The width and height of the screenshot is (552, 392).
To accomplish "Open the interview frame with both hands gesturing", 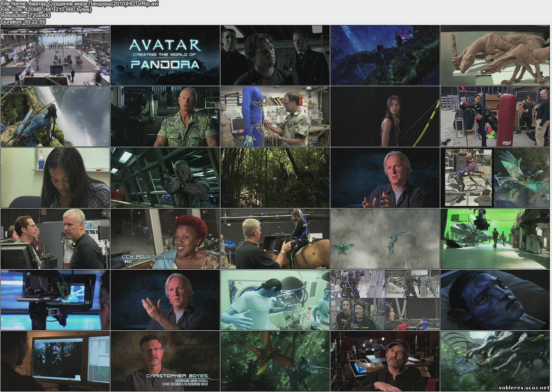I will (385, 177).
